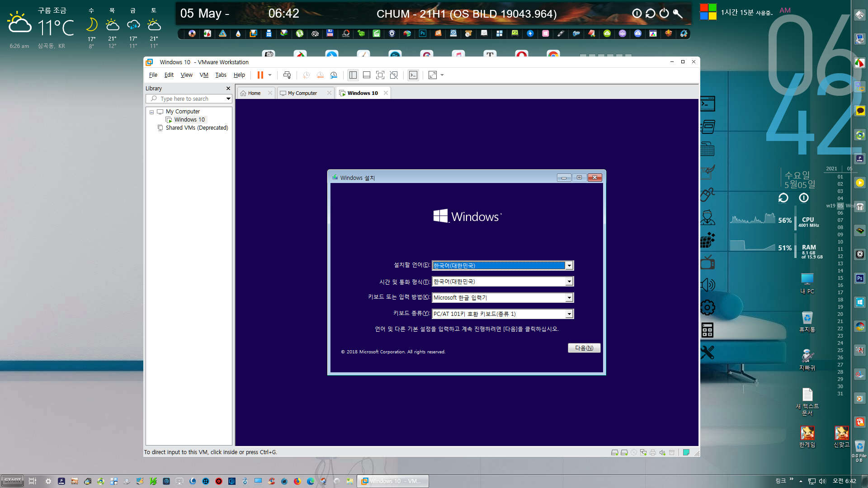868x488 pixels.
Task: Click the stretch guest display icon
Action: point(433,75)
